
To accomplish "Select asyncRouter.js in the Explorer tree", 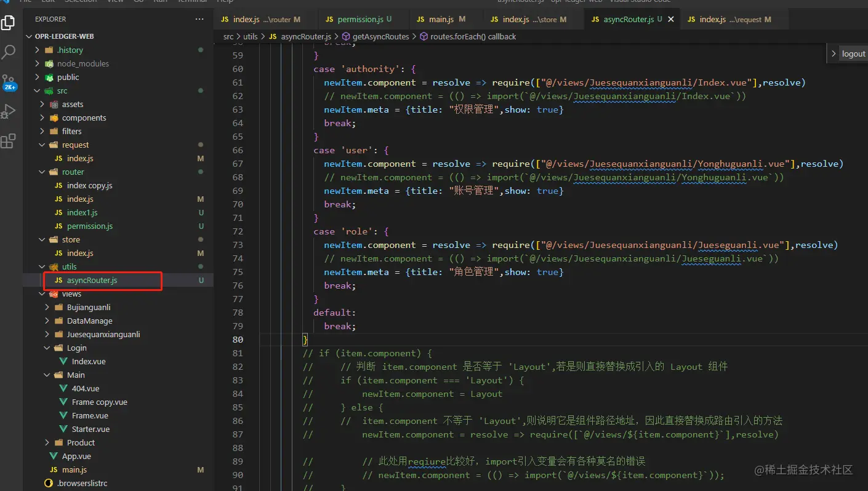I will [118, 280].
